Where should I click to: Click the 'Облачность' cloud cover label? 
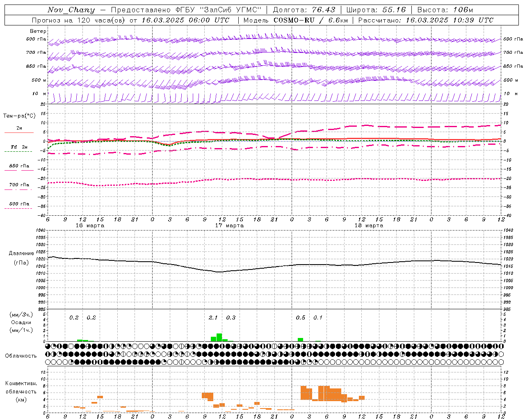[21, 356]
